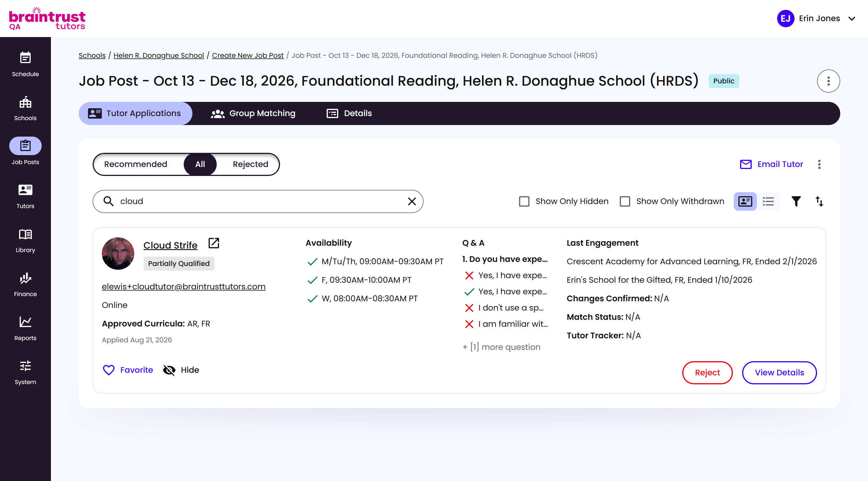Viewport: 868px width, 481px height.
Task: Click the braintrust tutors logo
Action: [x=47, y=19]
